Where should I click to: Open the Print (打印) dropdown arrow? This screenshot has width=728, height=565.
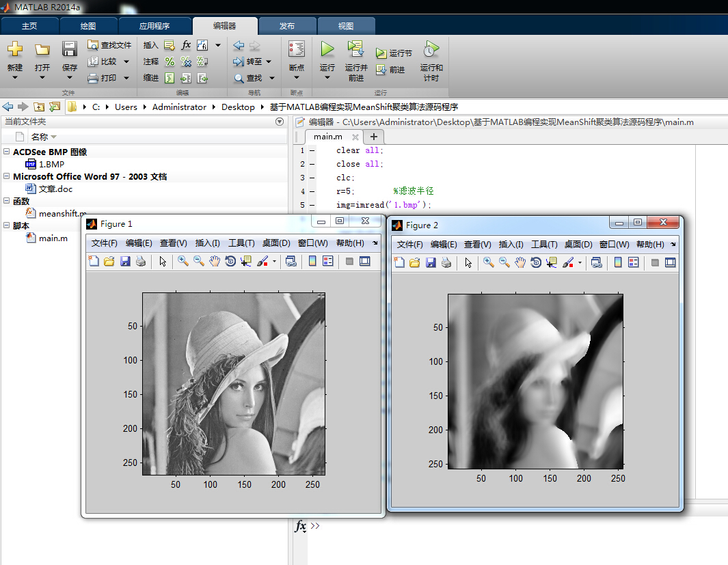coord(126,78)
